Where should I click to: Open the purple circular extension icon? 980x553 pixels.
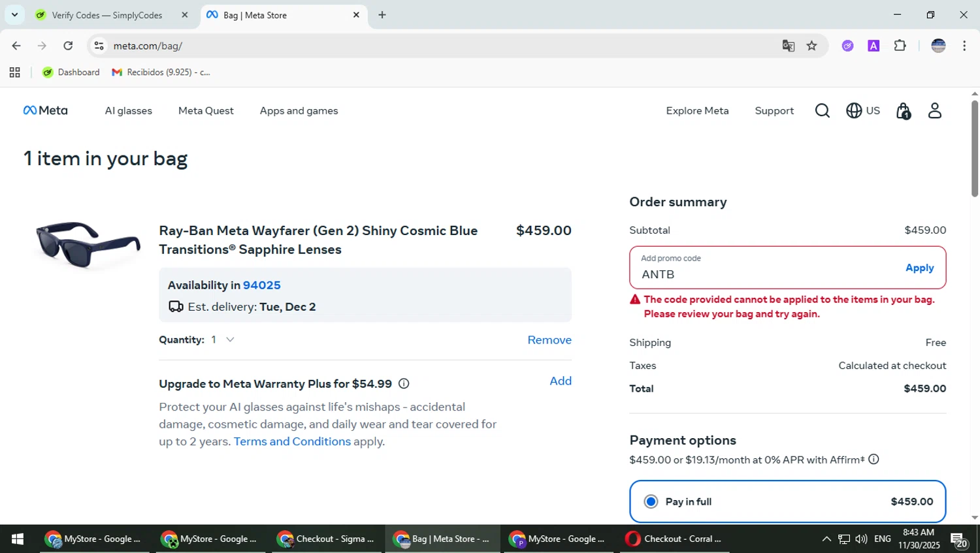(x=847, y=46)
